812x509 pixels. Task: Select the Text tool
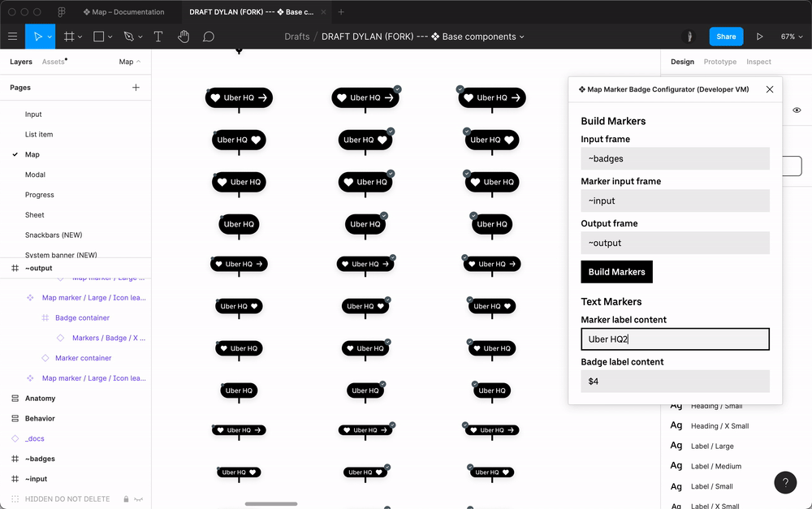click(x=158, y=37)
